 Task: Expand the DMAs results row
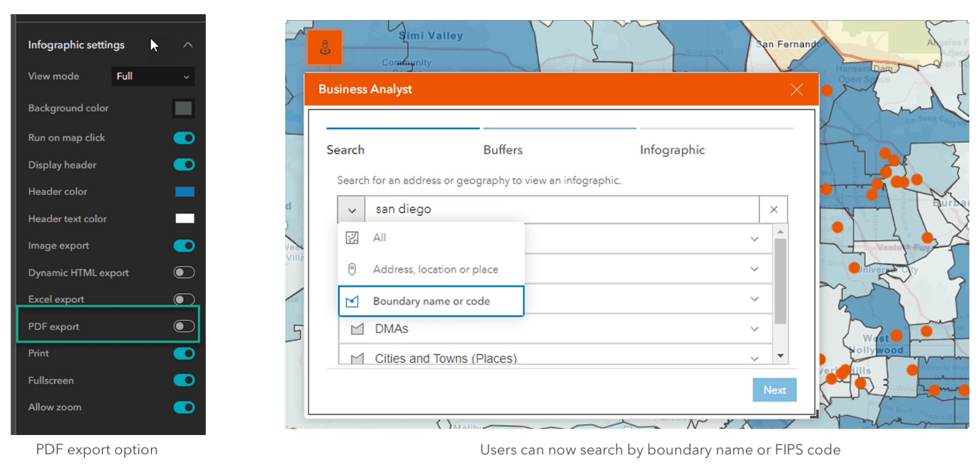[x=754, y=329]
